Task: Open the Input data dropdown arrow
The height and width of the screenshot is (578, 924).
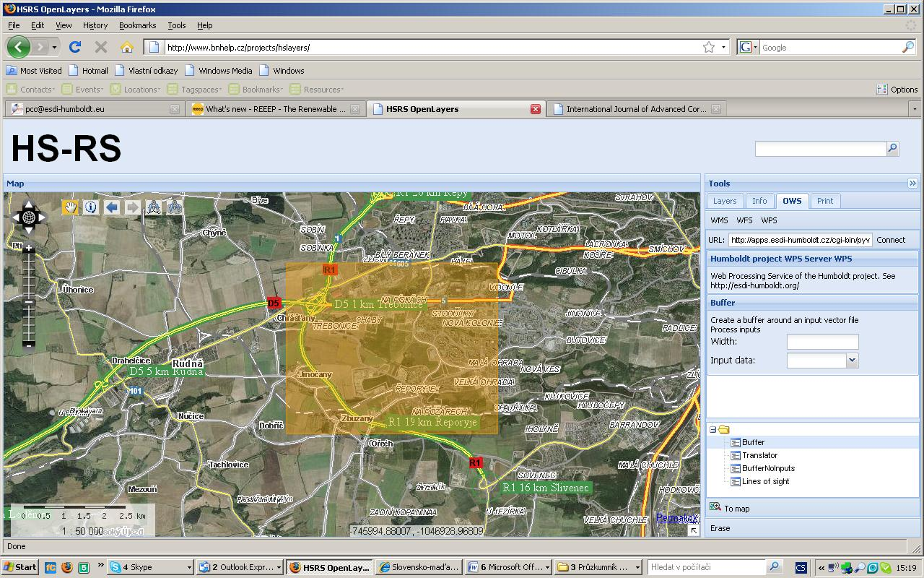Action: 852,360
